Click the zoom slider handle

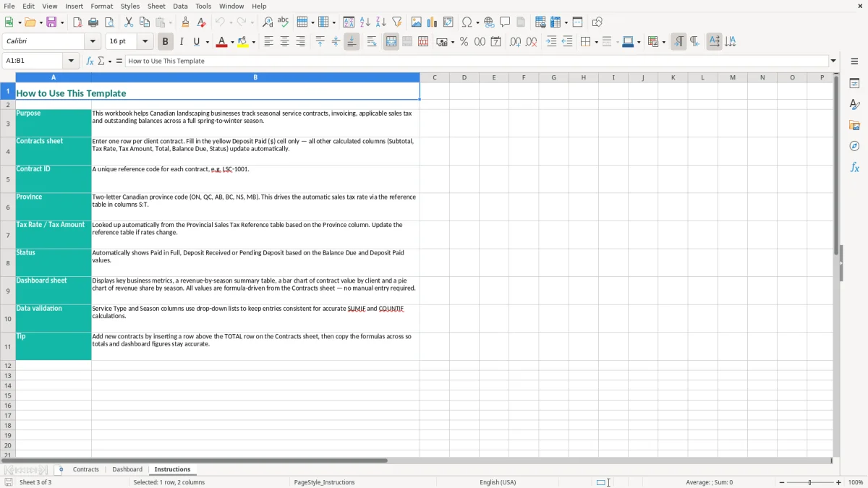click(809, 482)
